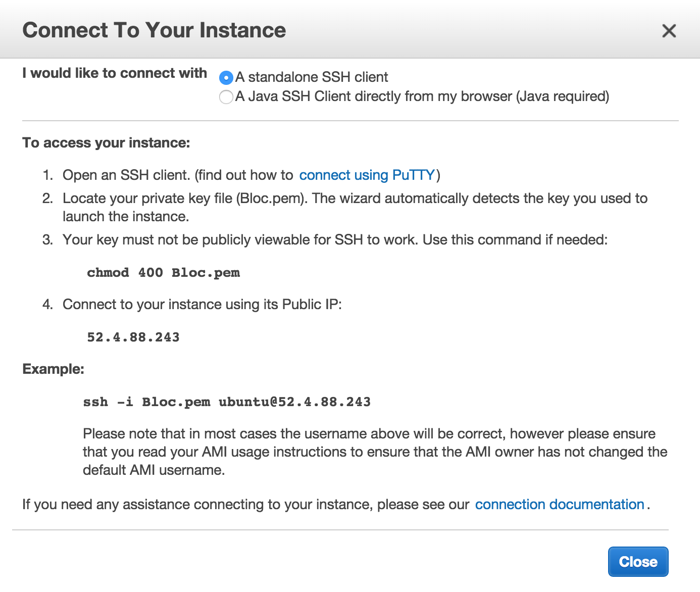Viewport: 700px width, 592px height.
Task: Click the 'chmod 400 Bloc.pem' command text
Action: pyautogui.click(x=163, y=273)
